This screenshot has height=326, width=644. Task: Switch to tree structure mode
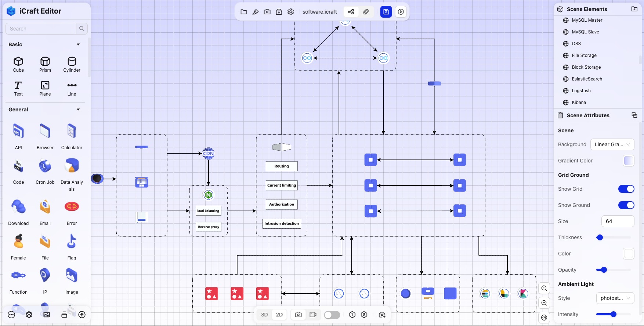tap(351, 12)
